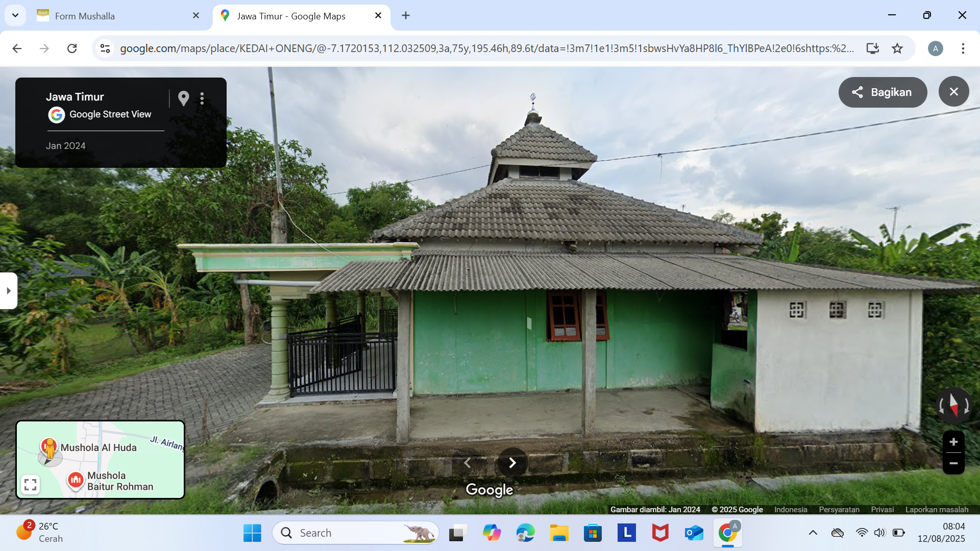This screenshot has width=980, height=551.
Task: Show hidden icons in system tray
Action: click(x=813, y=533)
